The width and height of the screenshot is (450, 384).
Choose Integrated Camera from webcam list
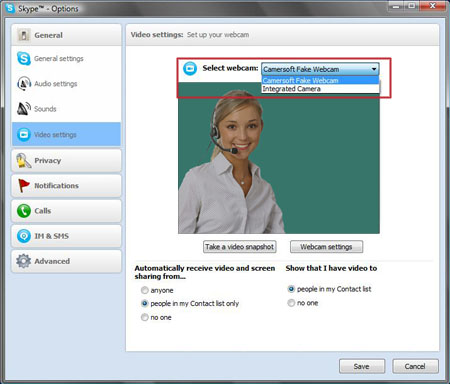pos(320,89)
